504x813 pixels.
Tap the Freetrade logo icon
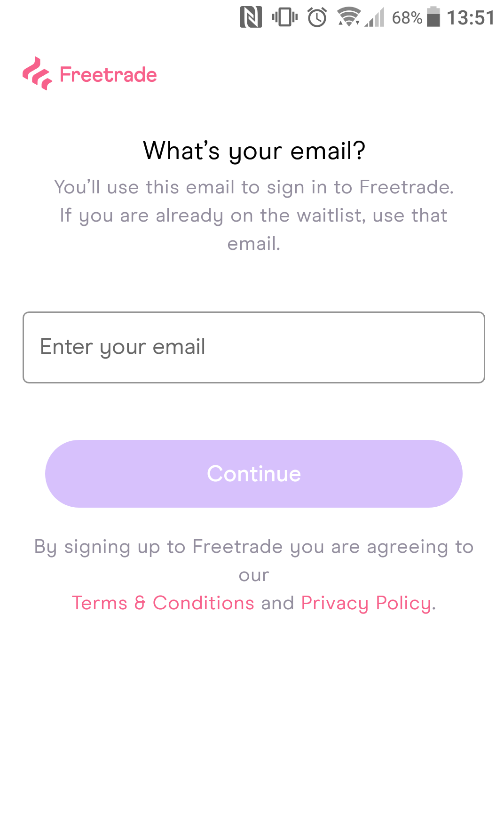point(37,74)
